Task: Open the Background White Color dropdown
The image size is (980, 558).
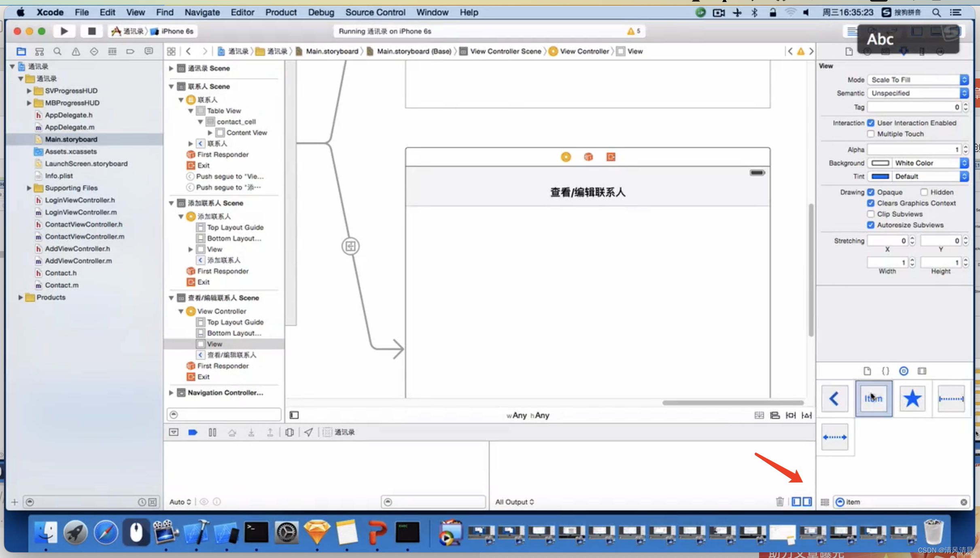Action: 930,163
